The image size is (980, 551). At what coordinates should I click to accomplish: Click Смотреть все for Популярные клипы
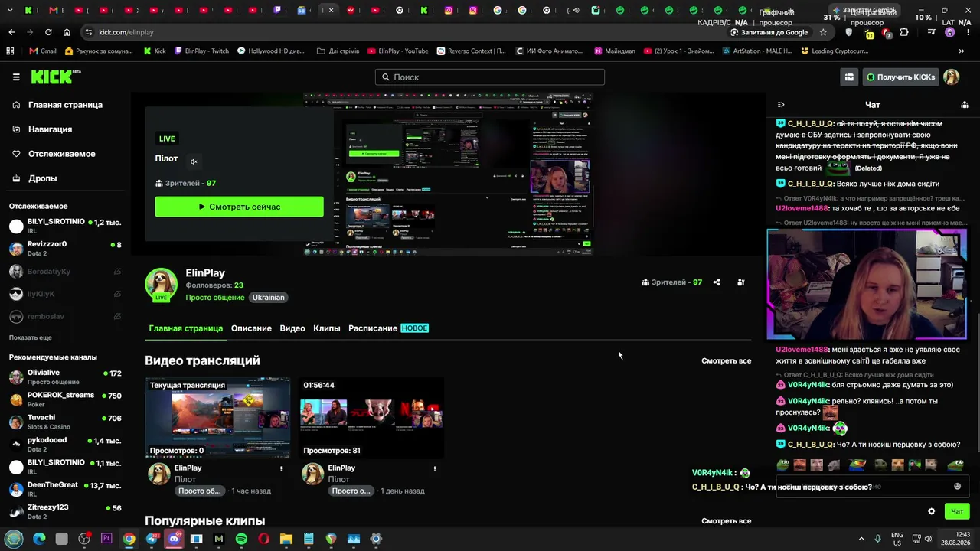(726, 521)
